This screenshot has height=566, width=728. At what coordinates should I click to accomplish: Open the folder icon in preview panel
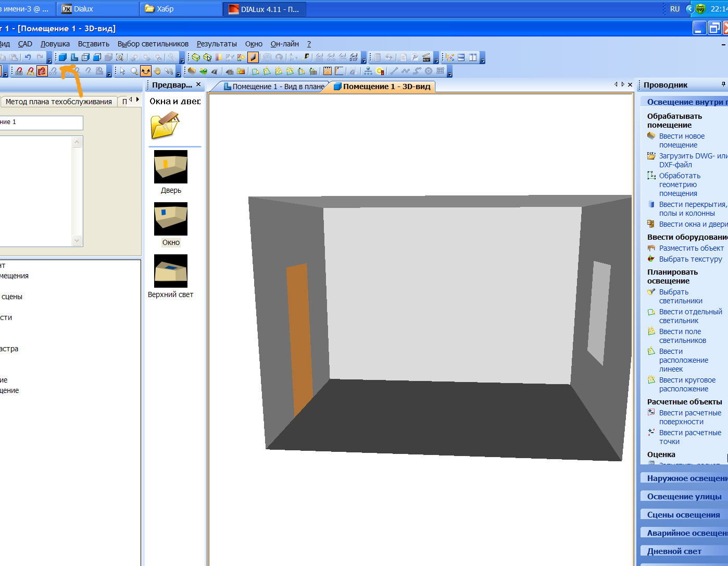[x=165, y=126]
